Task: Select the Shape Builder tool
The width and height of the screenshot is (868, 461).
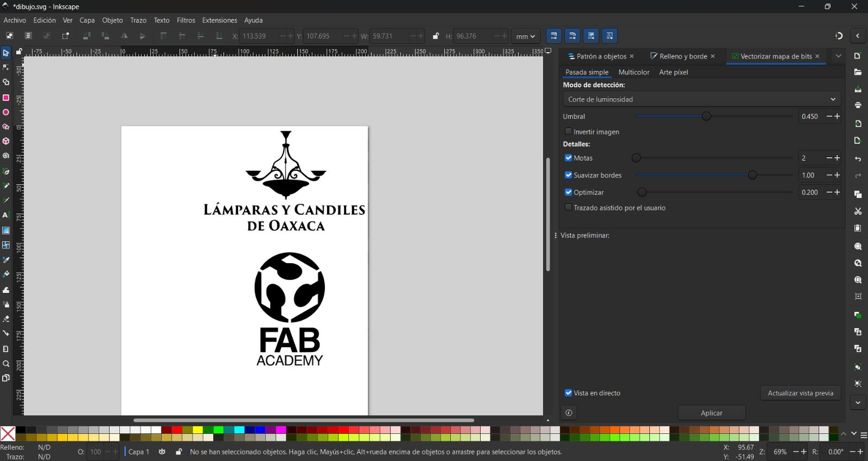Action: point(6,82)
